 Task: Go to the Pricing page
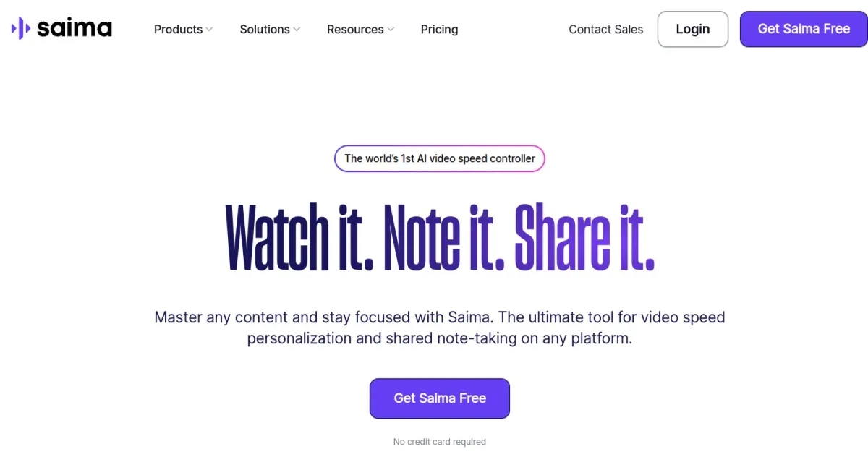tap(439, 30)
